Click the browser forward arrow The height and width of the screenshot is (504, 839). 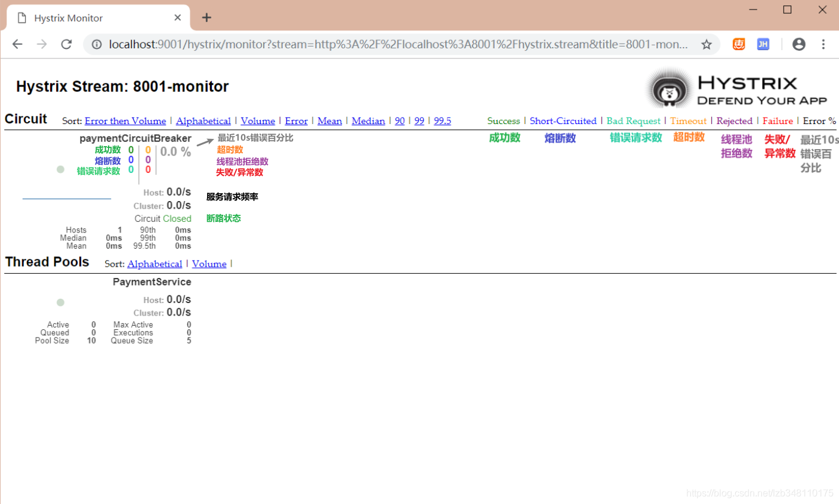(42, 44)
